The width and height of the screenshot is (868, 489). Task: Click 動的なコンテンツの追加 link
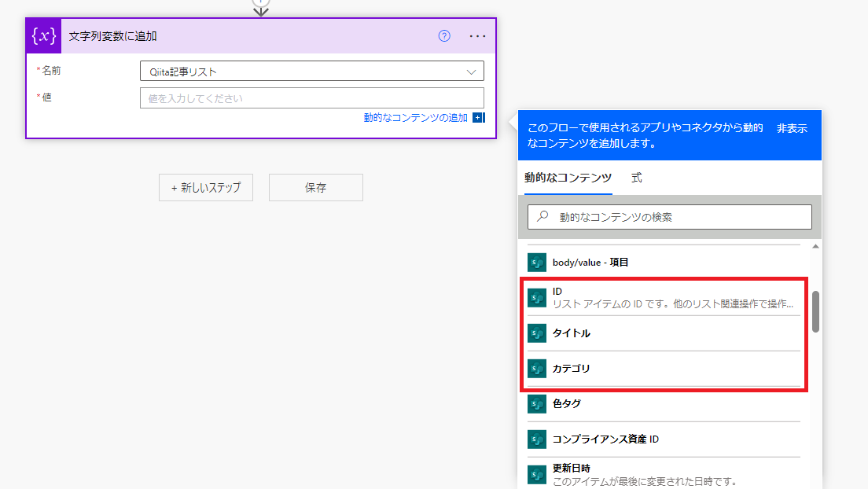[415, 118]
